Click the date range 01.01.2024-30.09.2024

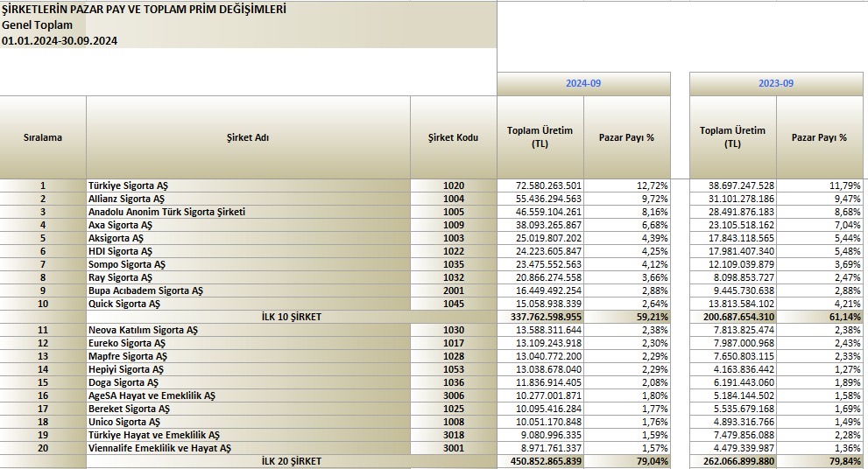tap(60, 41)
